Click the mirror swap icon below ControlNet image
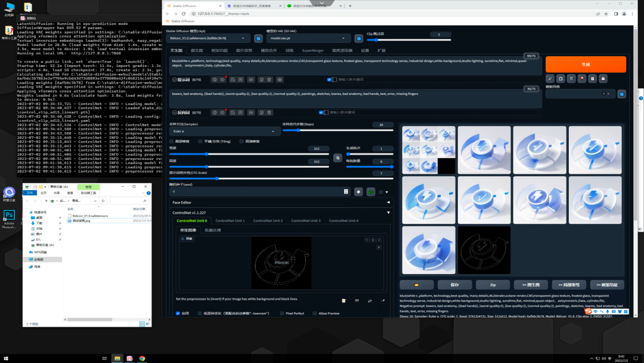The width and height of the screenshot is (644, 363). click(x=370, y=301)
